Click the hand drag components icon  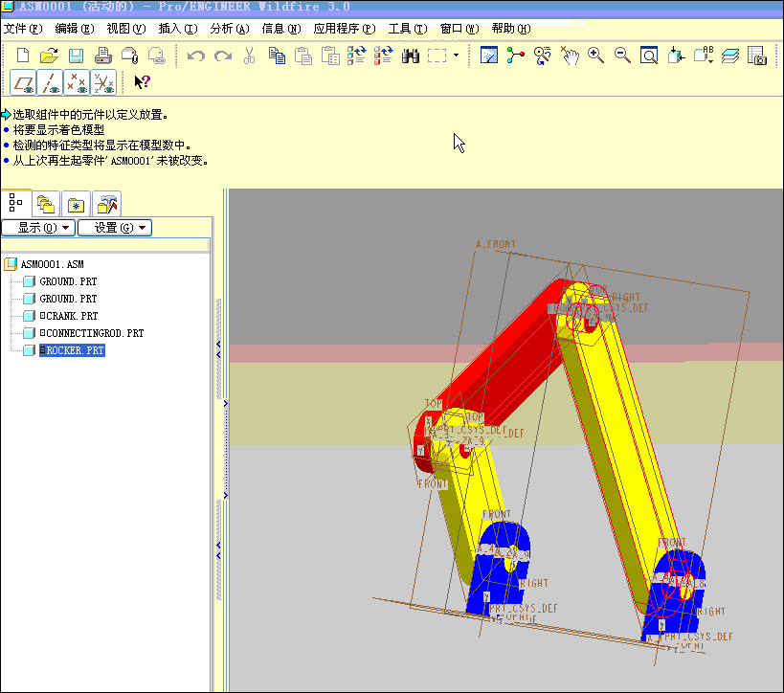[570, 56]
